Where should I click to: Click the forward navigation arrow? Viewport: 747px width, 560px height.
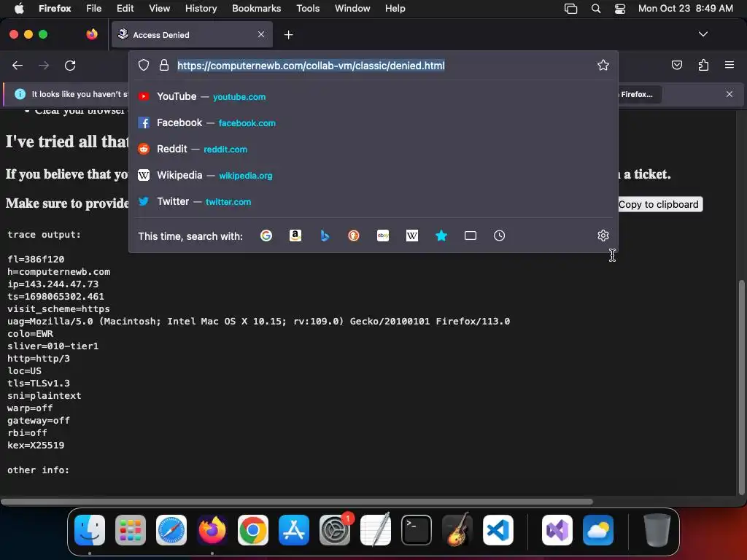(x=44, y=65)
